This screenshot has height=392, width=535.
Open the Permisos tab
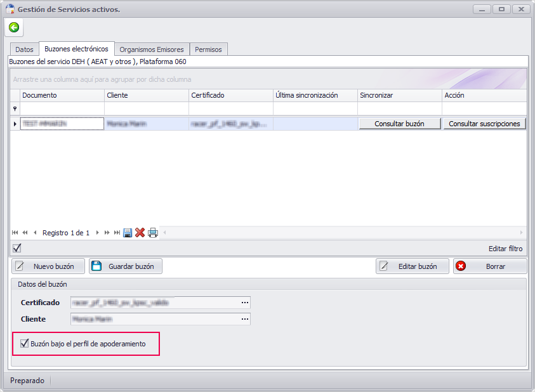[x=208, y=49]
